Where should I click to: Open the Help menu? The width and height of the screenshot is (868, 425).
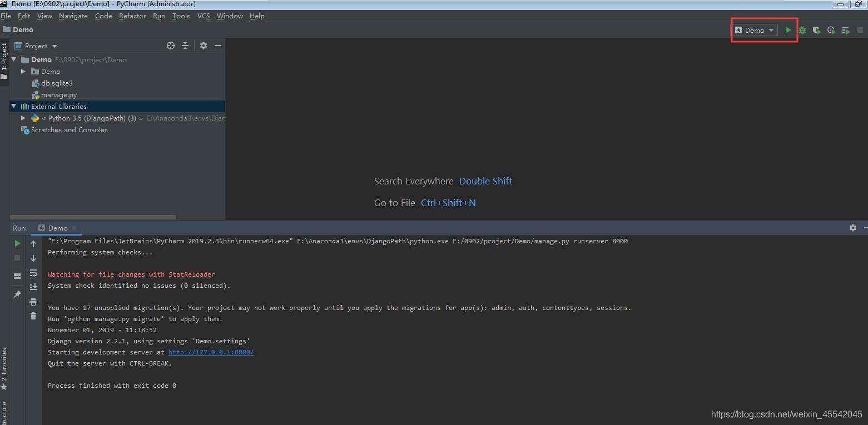[x=257, y=16]
